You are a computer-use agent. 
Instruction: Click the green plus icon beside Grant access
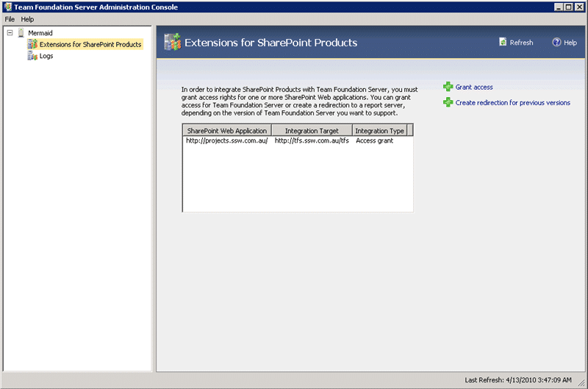pyautogui.click(x=448, y=87)
